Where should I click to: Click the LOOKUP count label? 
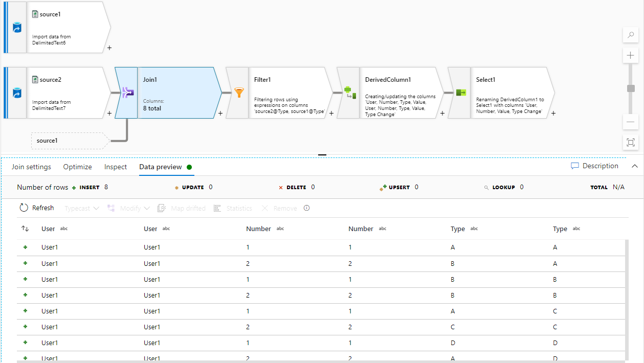[x=504, y=187]
